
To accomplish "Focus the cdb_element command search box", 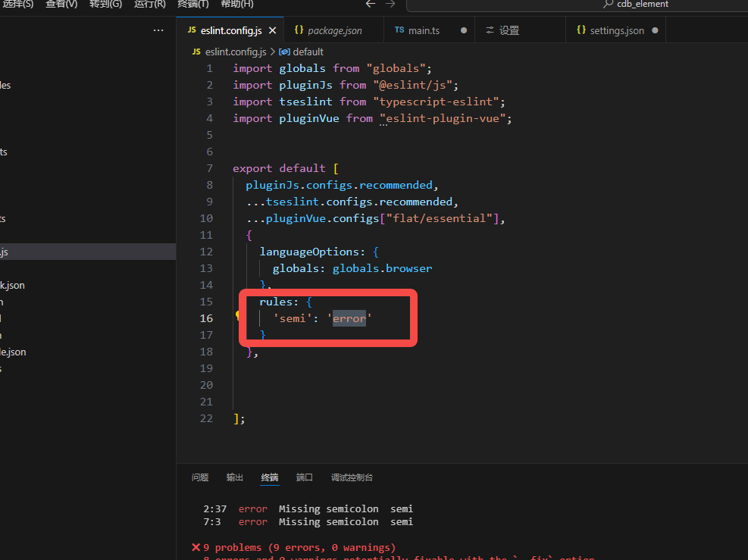I will pos(577,5).
